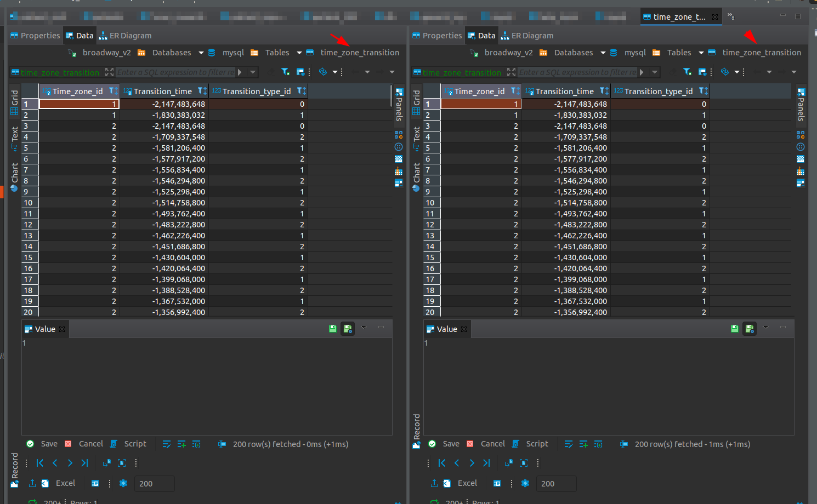Switch left pane to Text view
The width and height of the screenshot is (817, 504).
coord(15,139)
